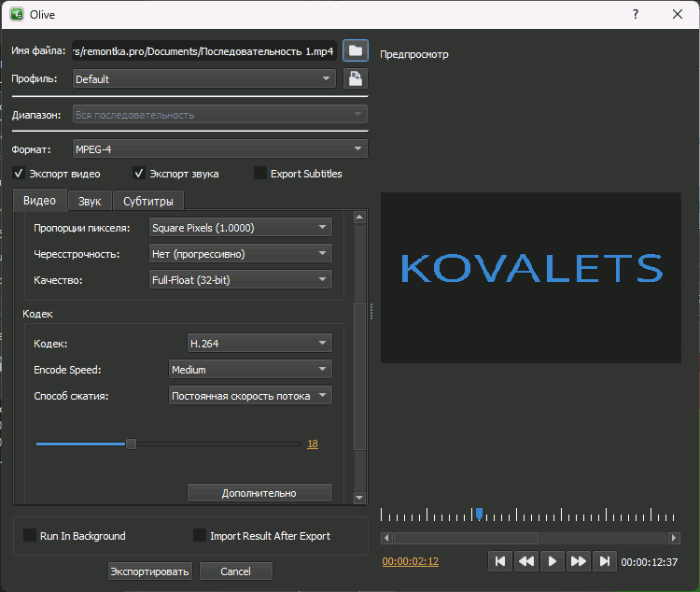Close the Olive export dialog
The width and height of the screenshot is (700, 592).
(678, 14)
